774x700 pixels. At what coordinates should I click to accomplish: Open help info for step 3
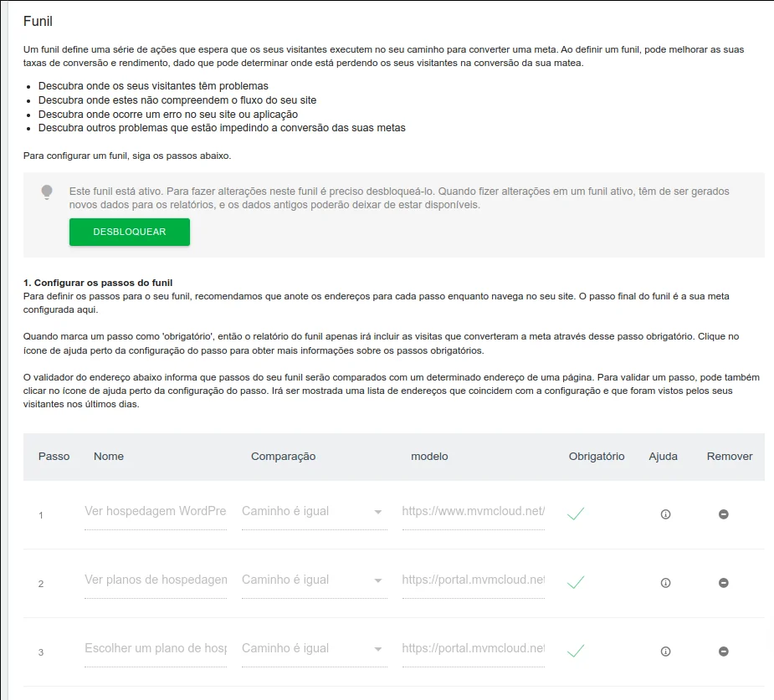coord(666,651)
